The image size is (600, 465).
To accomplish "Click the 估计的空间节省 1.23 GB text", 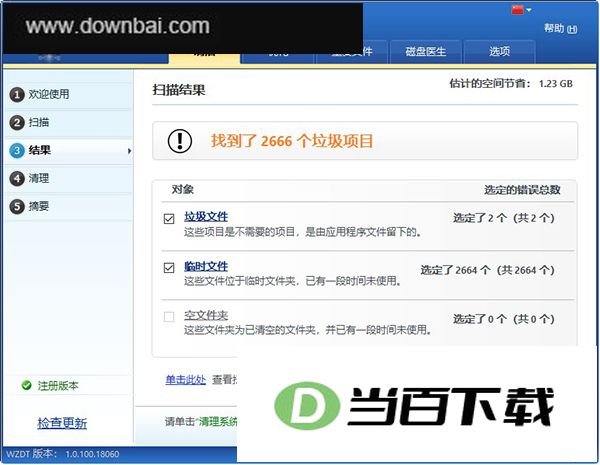I will point(511,83).
